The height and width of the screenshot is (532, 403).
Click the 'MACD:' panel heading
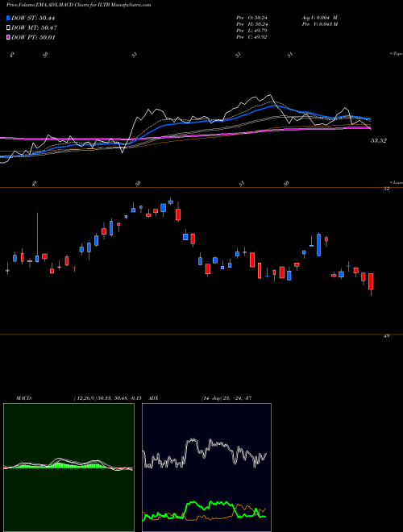(x=24, y=398)
